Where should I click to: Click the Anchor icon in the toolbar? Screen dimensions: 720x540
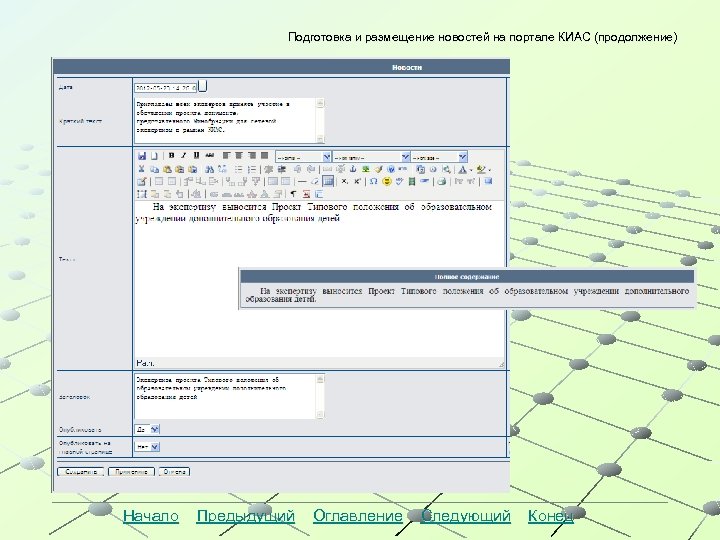tap(353, 169)
